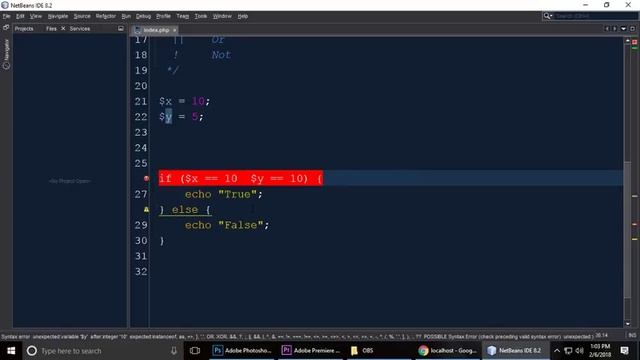Click the network icon in system tray
Image resolution: width=640 pixels, height=360 pixels.
point(568,351)
